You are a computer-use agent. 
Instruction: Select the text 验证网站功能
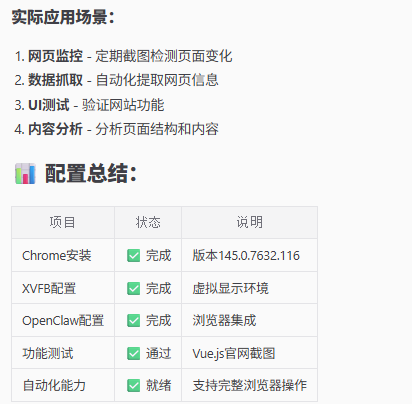click(x=123, y=105)
